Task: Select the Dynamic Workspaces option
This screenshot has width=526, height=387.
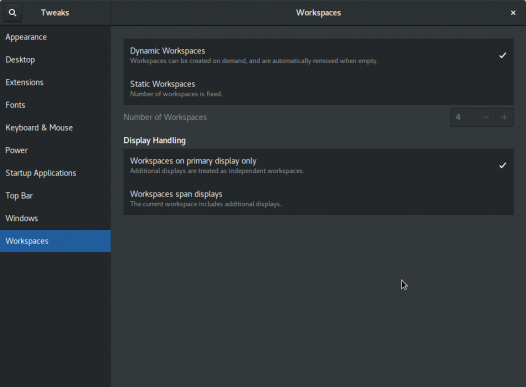Action: (x=318, y=55)
